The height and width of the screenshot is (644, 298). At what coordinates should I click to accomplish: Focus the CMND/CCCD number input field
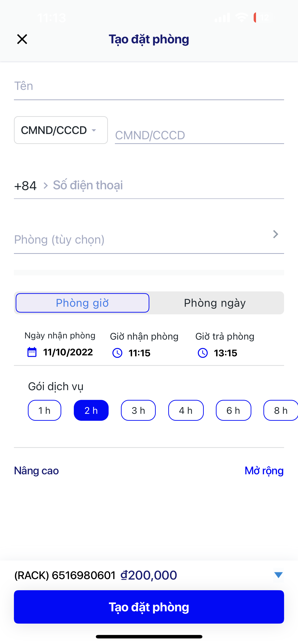point(199,135)
